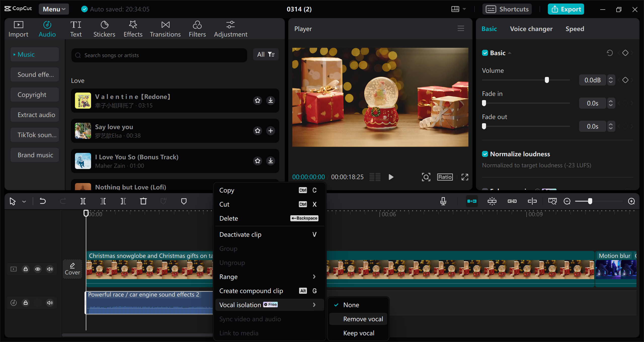Zoom in on the timeline with the plus magnifier

tap(632, 201)
